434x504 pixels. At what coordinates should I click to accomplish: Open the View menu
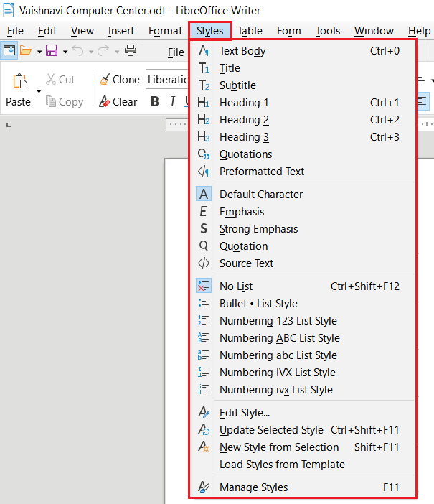(82, 31)
